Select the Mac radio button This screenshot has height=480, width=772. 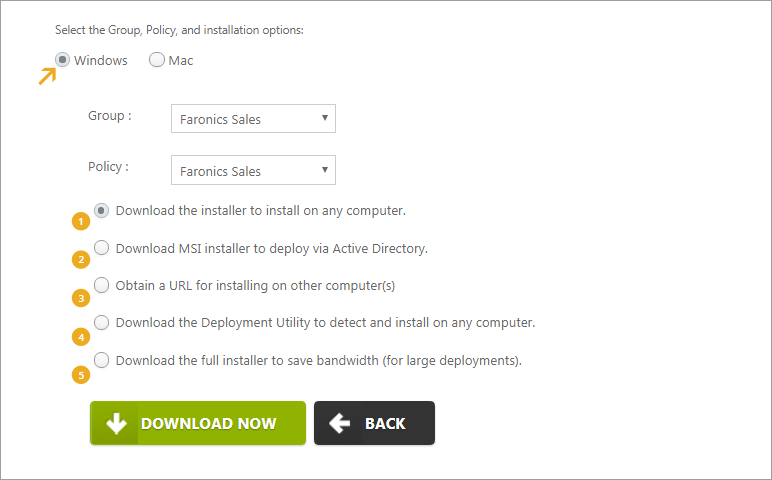(x=157, y=60)
